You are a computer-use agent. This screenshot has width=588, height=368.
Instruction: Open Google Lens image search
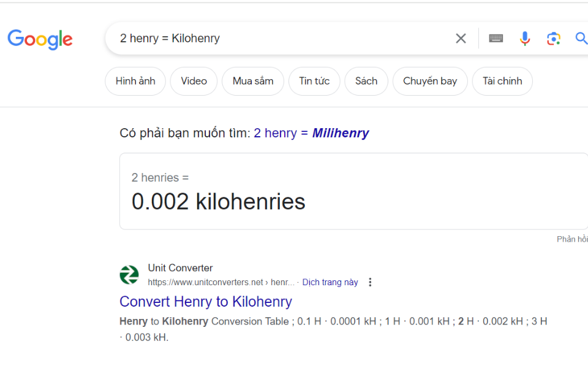(554, 38)
